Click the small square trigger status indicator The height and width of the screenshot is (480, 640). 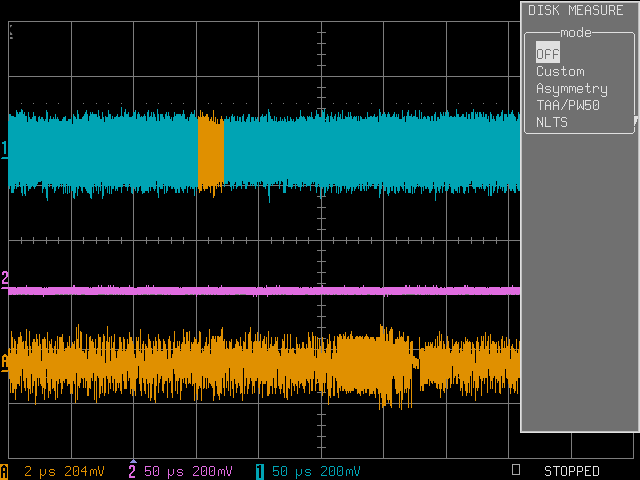coord(516,469)
